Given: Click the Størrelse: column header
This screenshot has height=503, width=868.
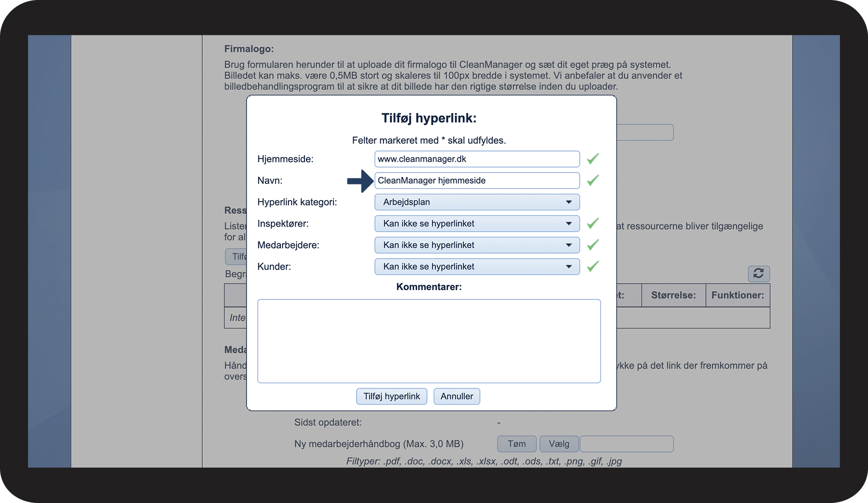Looking at the screenshot, I should pyautogui.click(x=673, y=296).
